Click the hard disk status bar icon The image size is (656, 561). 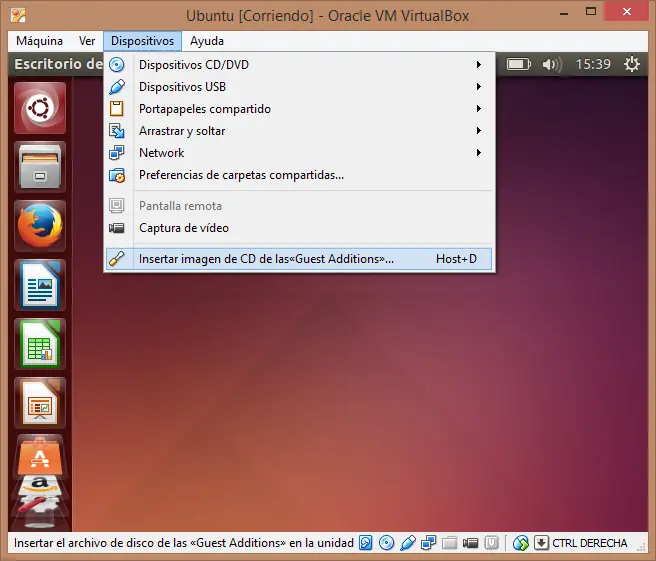click(366, 543)
